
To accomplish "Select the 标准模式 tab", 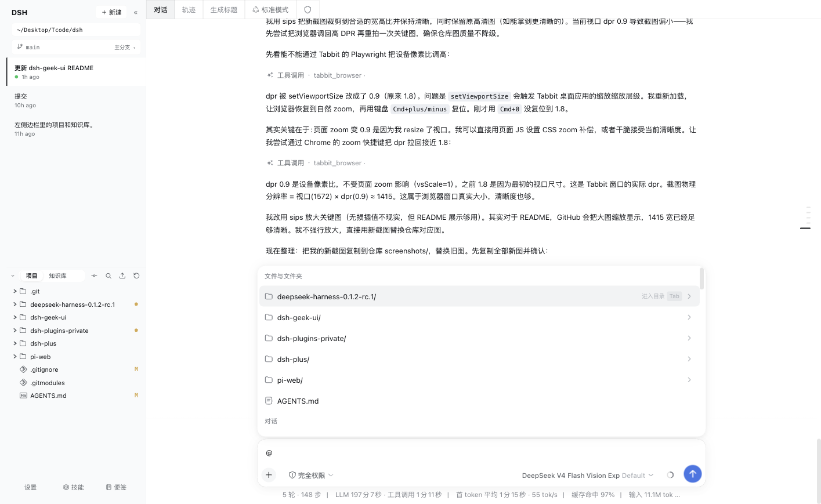I will click(x=270, y=10).
